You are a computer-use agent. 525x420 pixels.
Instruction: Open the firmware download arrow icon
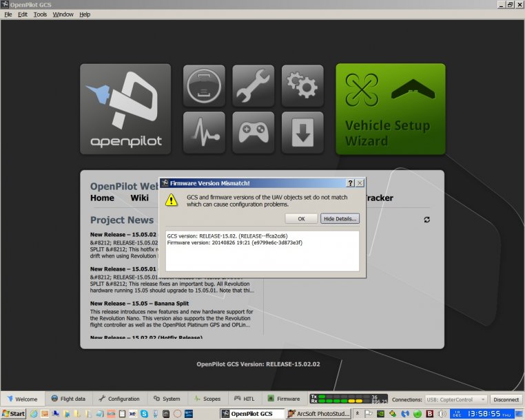302,132
